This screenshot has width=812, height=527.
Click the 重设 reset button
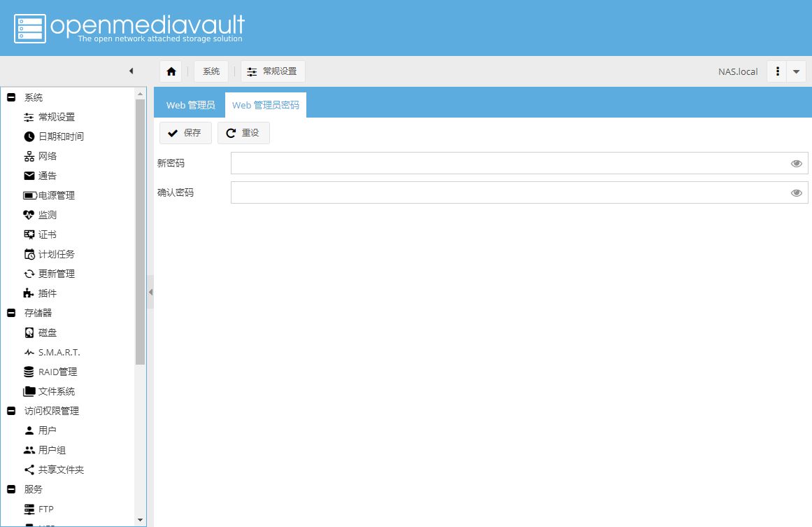click(x=243, y=133)
